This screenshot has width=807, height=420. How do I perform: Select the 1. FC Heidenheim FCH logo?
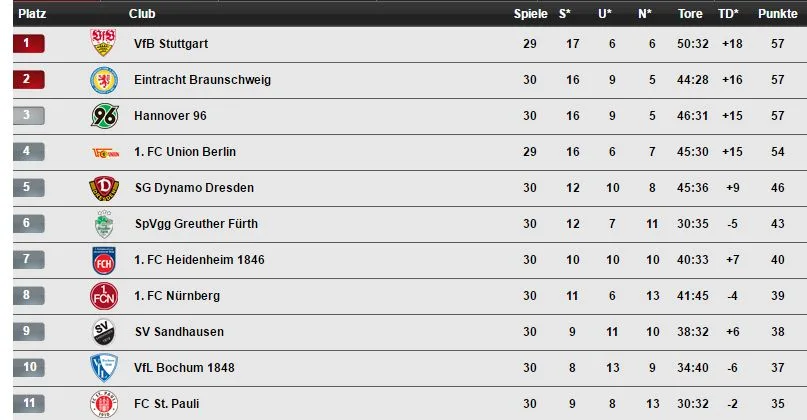[x=104, y=260]
